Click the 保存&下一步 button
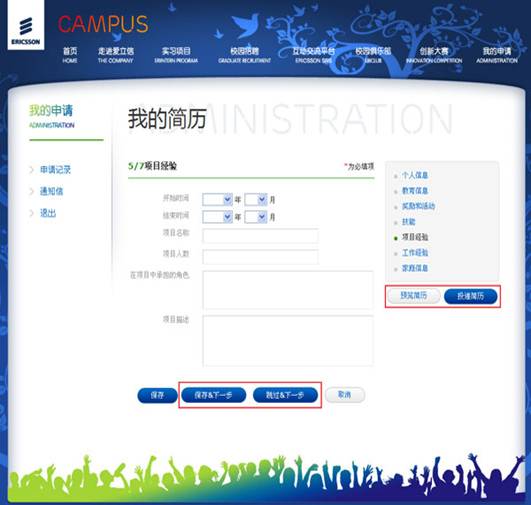Image resolution: width=531 pixels, height=505 pixels. pyautogui.click(x=213, y=395)
